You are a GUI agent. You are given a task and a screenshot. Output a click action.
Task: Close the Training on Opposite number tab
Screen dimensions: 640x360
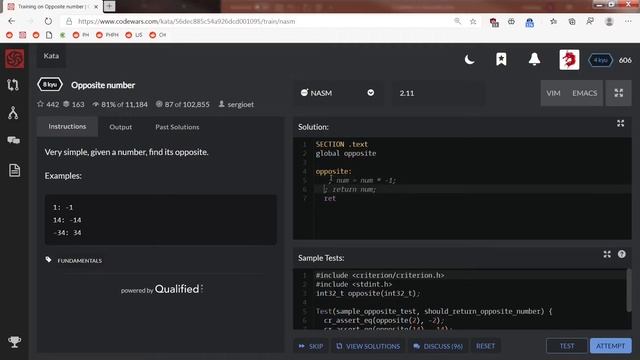(x=96, y=7)
